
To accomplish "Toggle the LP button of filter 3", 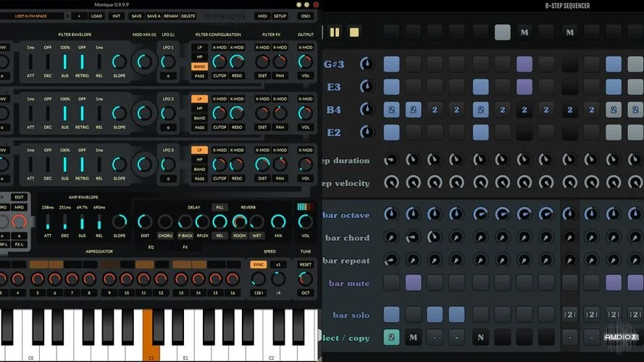I will [199, 150].
